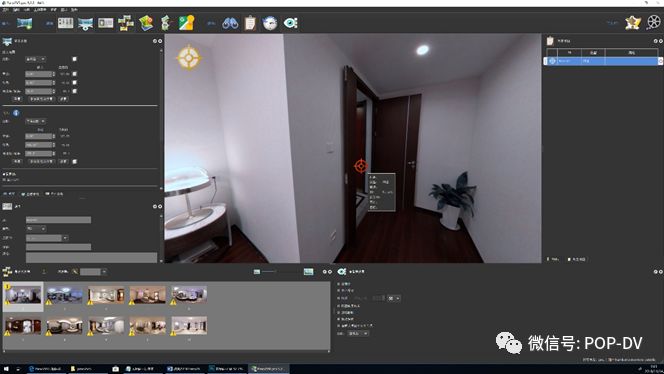Open Google Street View toolbar icon
The height and width of the screenshot is (374, 664).
point(186,23)
